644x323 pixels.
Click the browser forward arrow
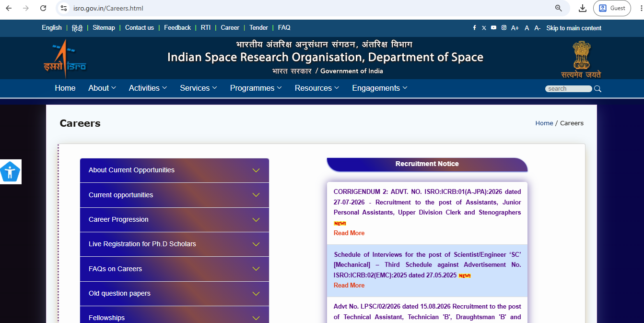(x=26, y=8)
